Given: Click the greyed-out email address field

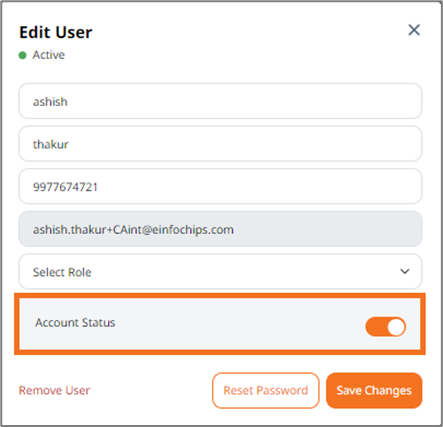Looking at the screenshot, I should tap(220, 229).
